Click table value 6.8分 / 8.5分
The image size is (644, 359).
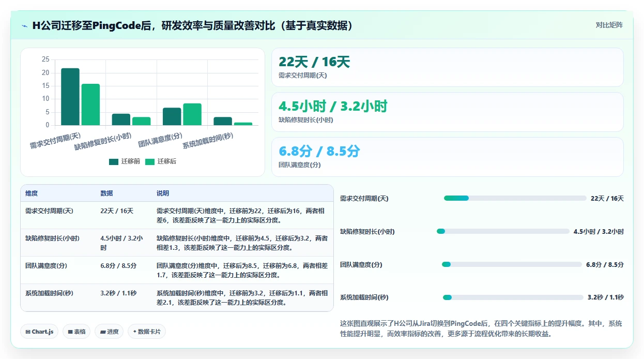(x=118, y=265)
